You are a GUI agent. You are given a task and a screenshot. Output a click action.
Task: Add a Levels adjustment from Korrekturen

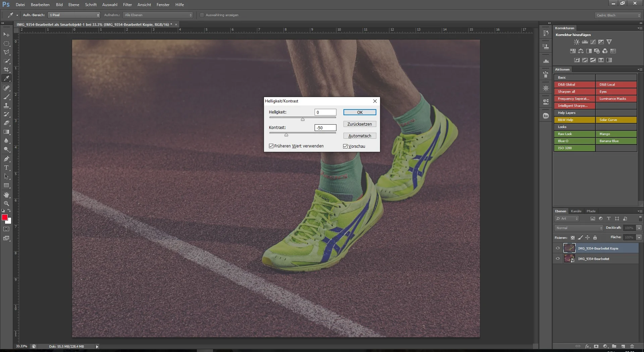[x=585, y=42]
